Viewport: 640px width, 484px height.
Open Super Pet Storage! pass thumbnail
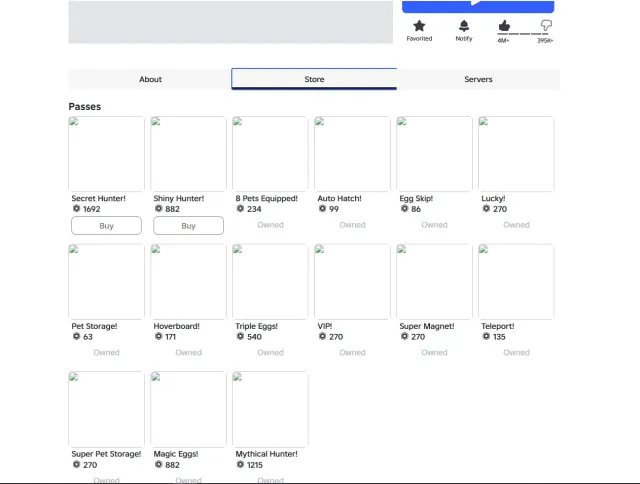107,409
